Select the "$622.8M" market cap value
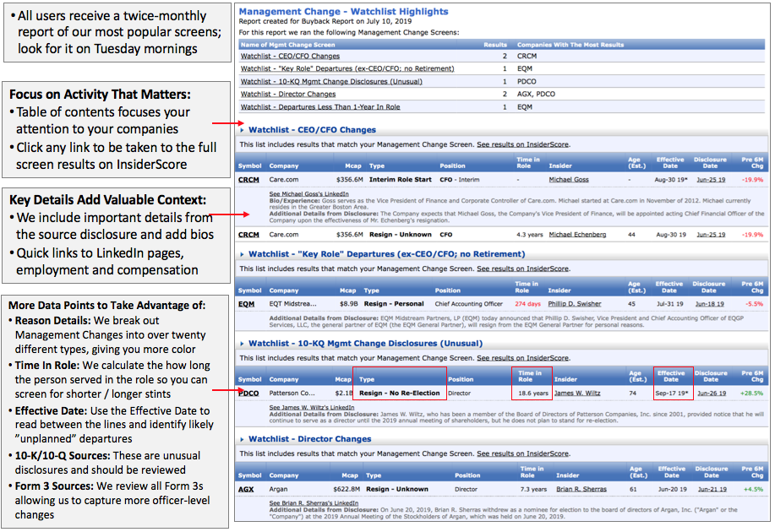 (x=347, y=489)
